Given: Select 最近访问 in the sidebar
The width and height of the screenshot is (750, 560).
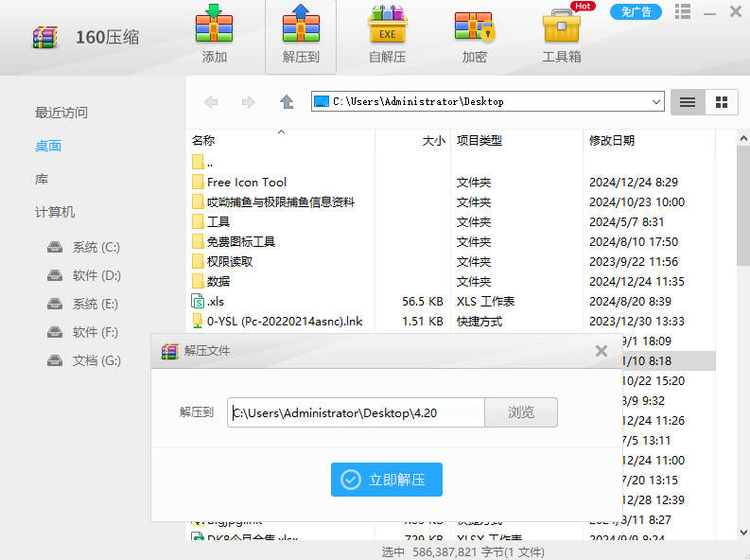Looking at the screenshot, I should pos(61,113).
